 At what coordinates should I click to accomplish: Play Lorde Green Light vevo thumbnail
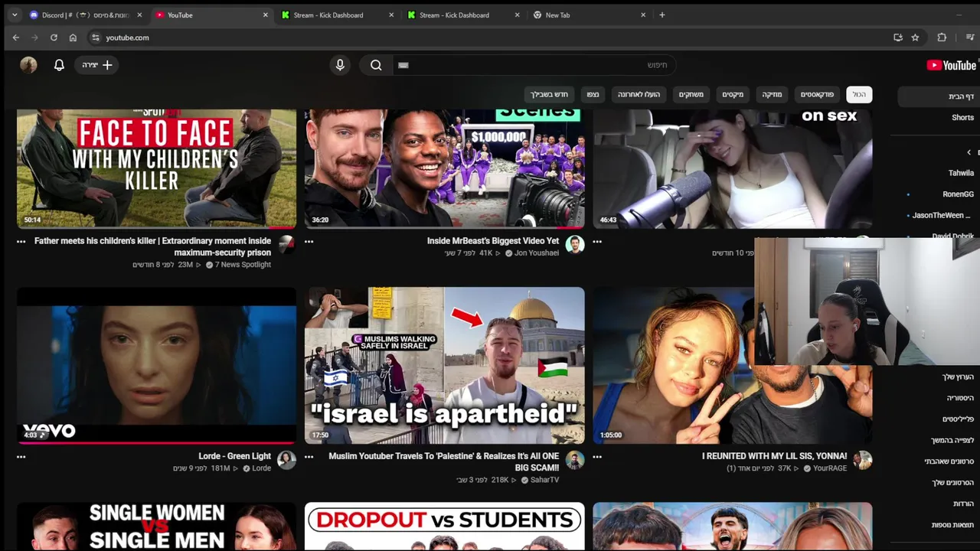(156, 365)
